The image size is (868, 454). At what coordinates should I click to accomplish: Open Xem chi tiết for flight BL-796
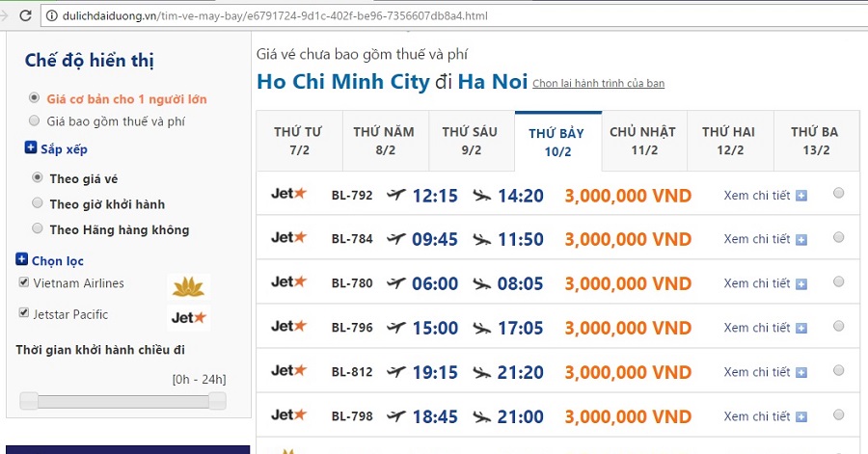757,328
